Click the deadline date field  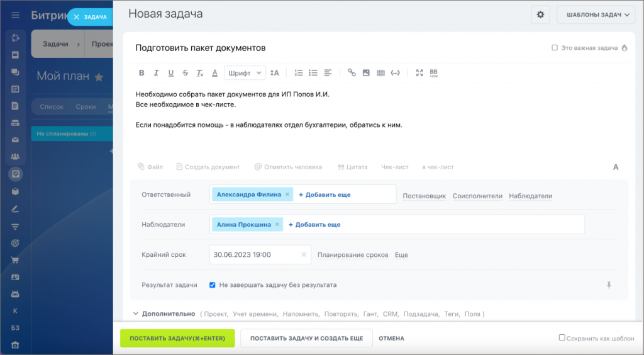[x=255, y=255]
